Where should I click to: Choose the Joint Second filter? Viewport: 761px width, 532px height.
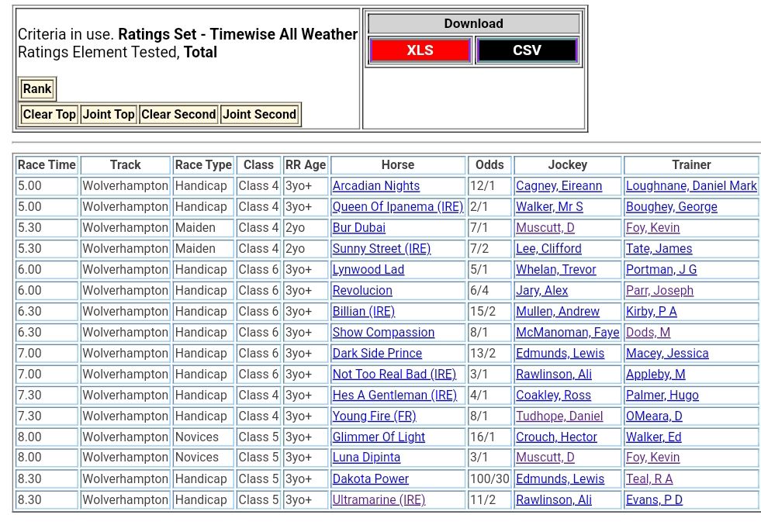(x=259, y=114)
